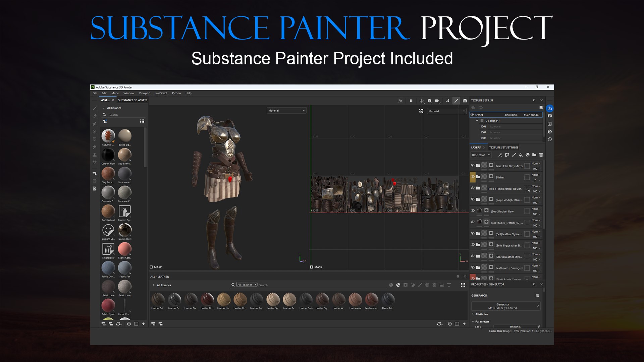Expand the Attributes section in Properties
The width and height of the screenshot is (644, 362).
pos(473,314)
